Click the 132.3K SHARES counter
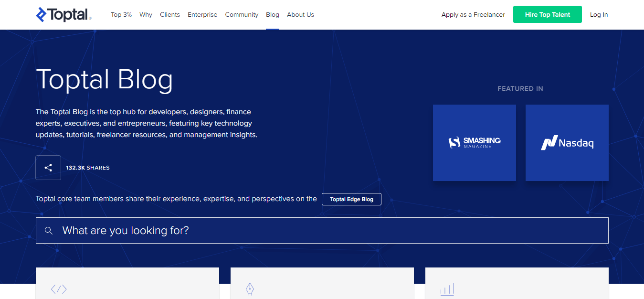 pos(88,167)
